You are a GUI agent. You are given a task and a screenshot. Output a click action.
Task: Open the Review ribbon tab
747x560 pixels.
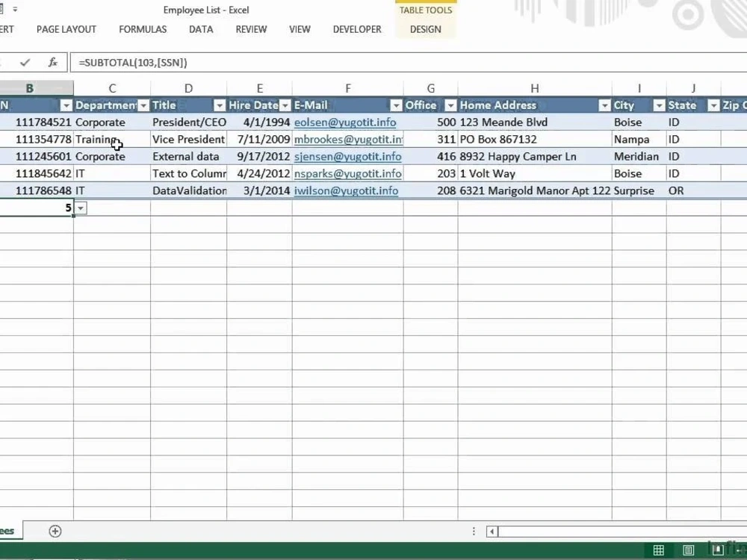[251, 29]
